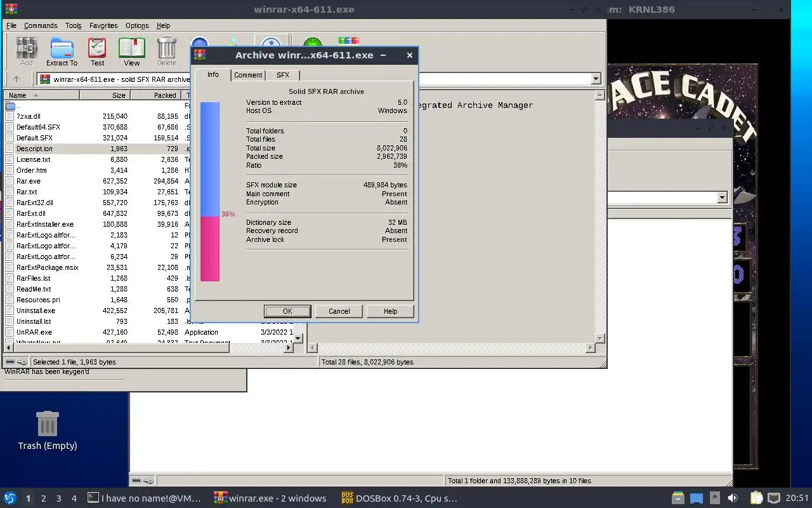Sort the file list by Packed column
The height and width of the screenshot is (508, 812).
[155, 95]
